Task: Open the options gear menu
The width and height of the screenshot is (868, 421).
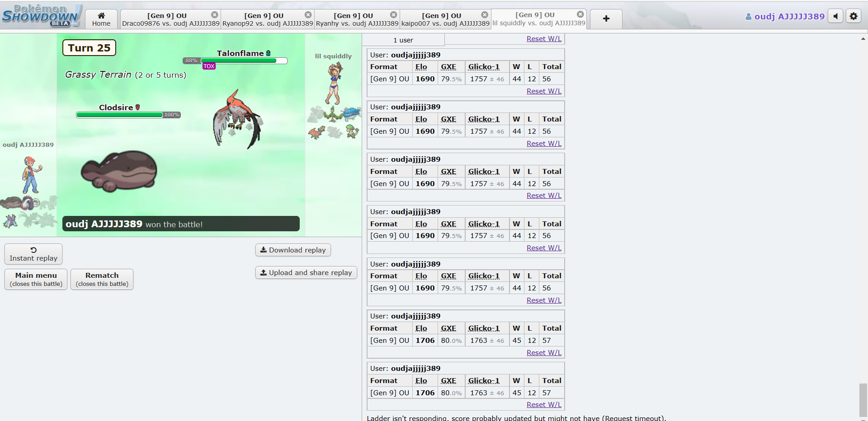Action: pos(854,16)
